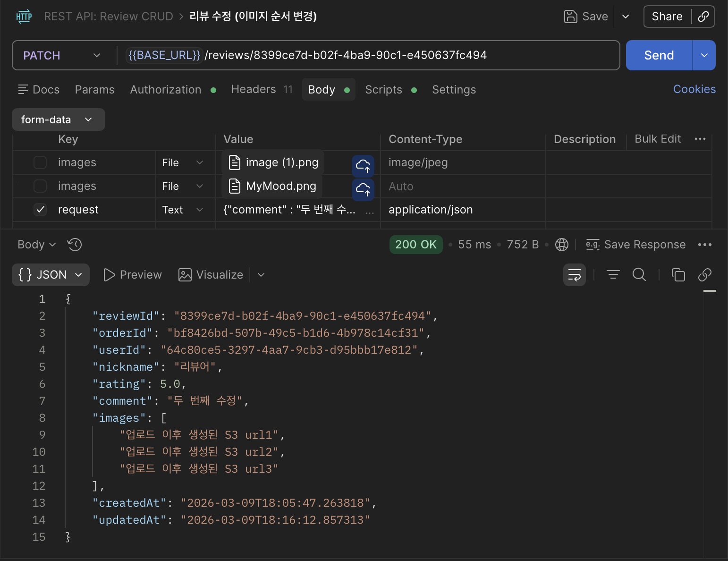Switch to Visualize response view

click(x=211, y=275)
